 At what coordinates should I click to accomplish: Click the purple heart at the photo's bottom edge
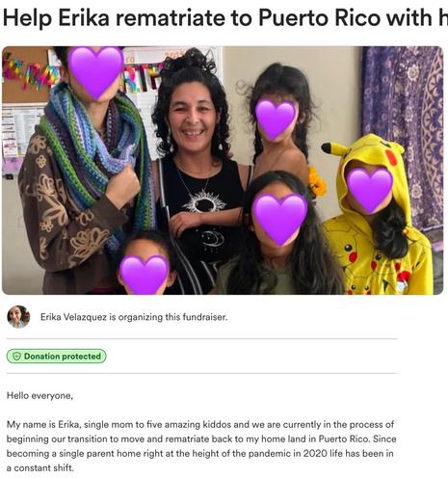(145, 275)
